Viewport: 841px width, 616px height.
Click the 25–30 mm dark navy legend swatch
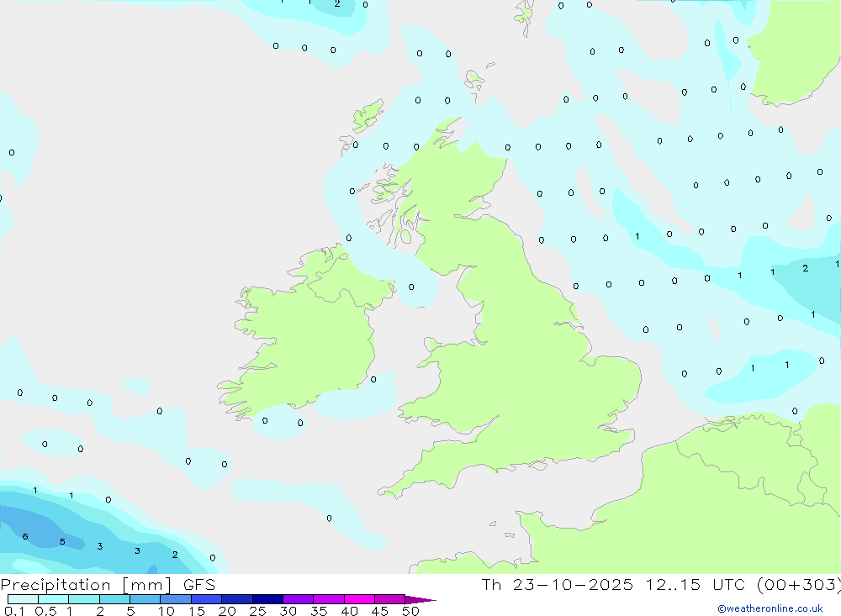click(267, 599)
